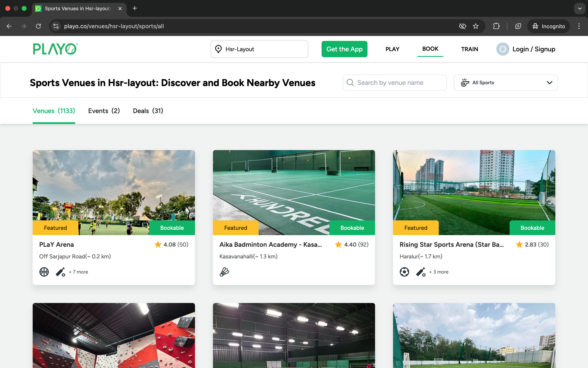Click football icon on Rising Star card

point(404,272)
